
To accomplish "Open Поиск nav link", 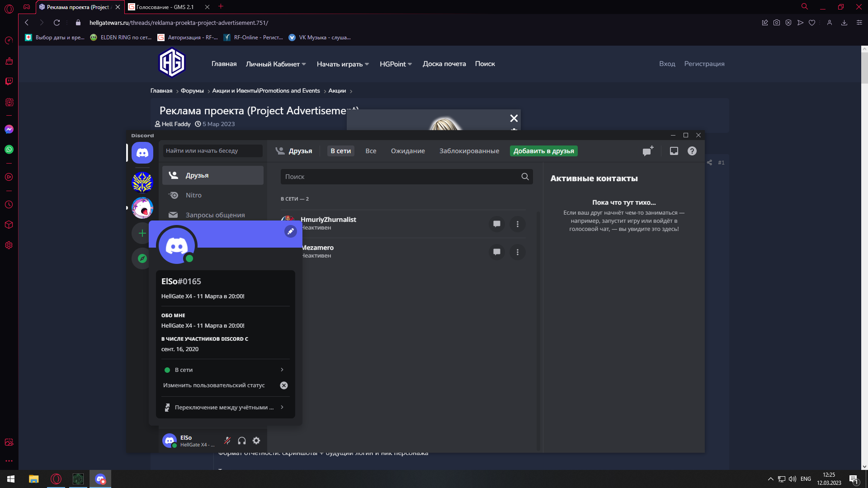I will pos(485,64).
